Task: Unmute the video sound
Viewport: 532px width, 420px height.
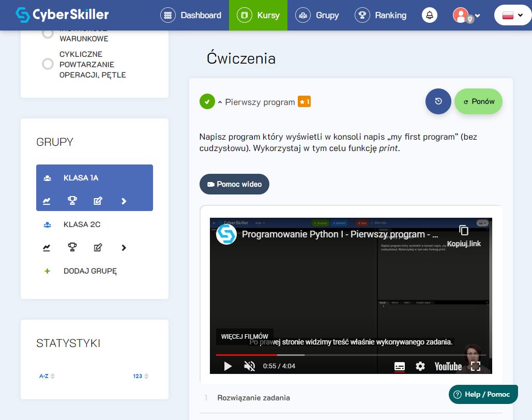Action: (x=249, y=366)
